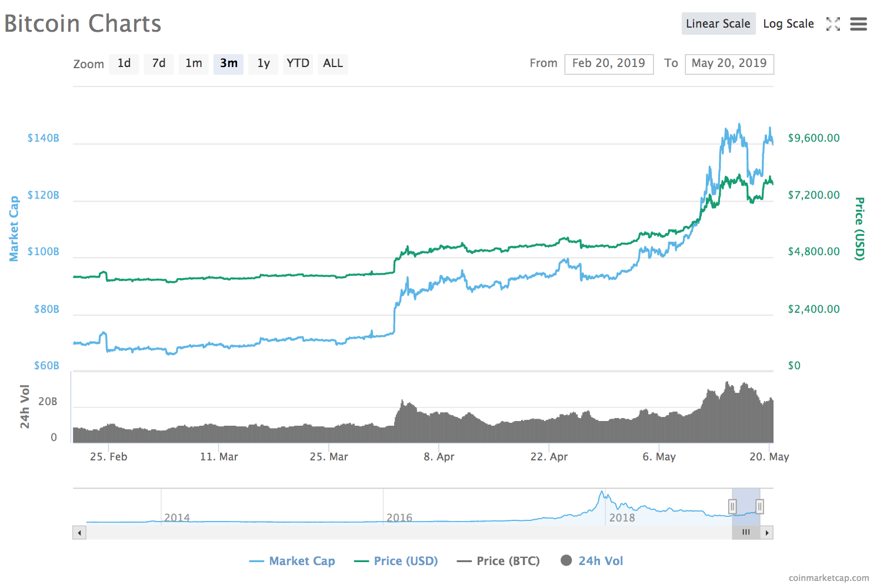Screen dimensions: 880x588
Task: Click the 7d zoom button
Action: point(158,64)
